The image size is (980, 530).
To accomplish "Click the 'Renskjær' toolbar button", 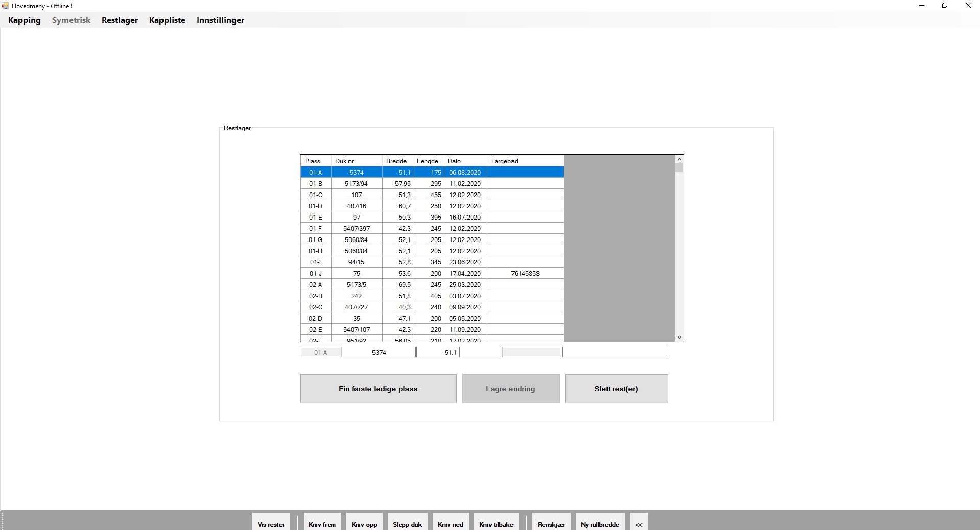I will 551,524.
